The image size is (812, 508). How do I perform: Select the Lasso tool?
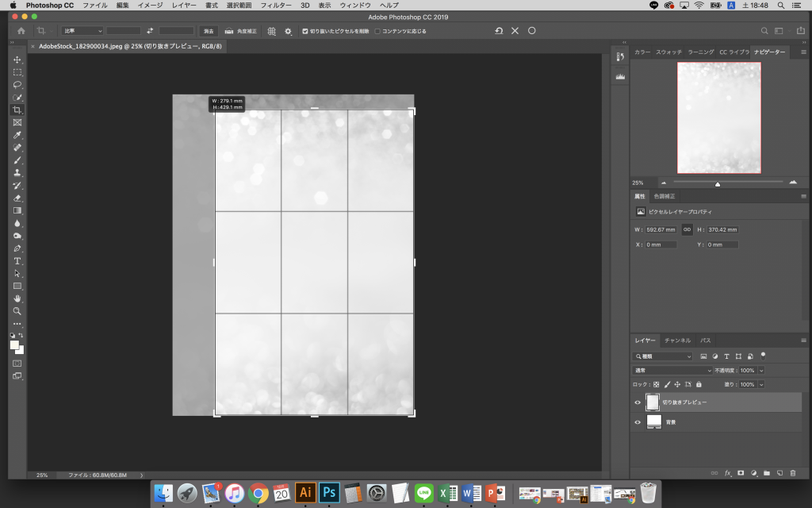[17, 85]
